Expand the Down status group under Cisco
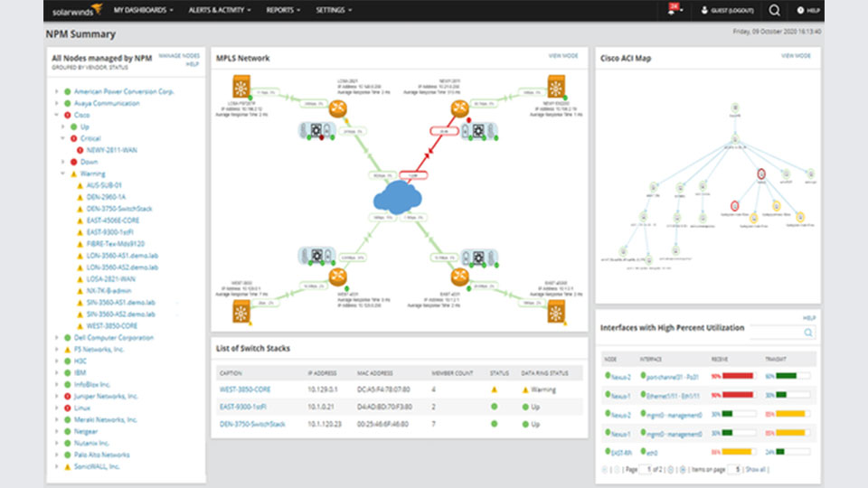868x488 pixels. pos(62,162)
